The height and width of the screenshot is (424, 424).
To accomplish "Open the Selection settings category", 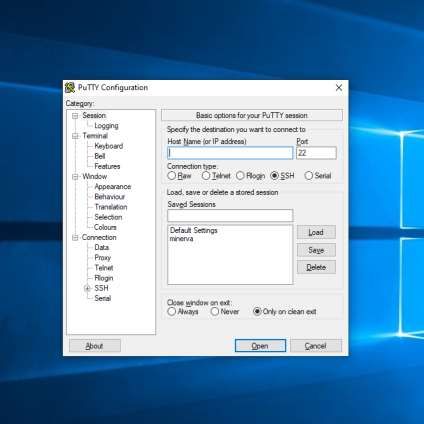I will [108, 217].
